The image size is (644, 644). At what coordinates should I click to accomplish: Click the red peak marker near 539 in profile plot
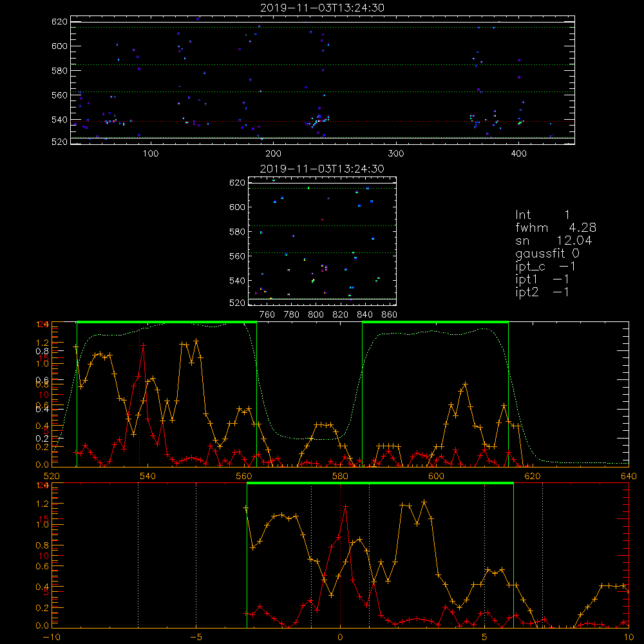(x=143, y=346)
